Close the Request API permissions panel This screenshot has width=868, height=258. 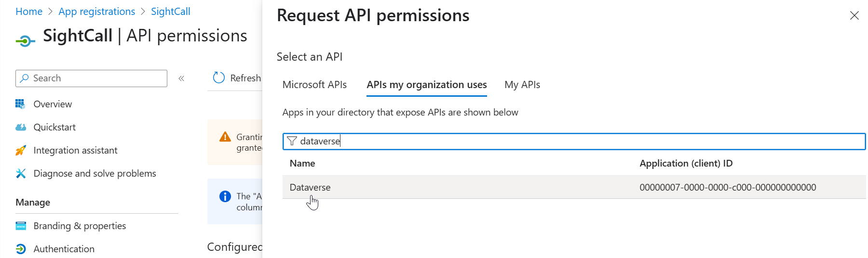[x=854, y=15]
